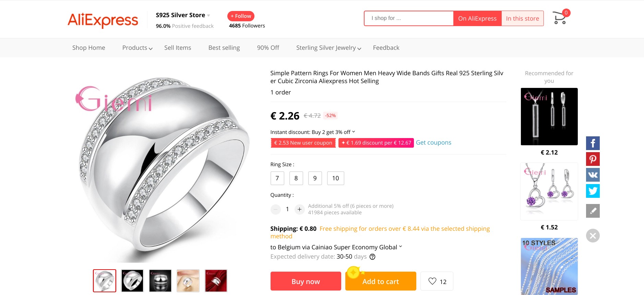The height and width of the screenshot is (295, 644).
Task: Open the shopping cart icon
Action: click(x=560, y=18)
